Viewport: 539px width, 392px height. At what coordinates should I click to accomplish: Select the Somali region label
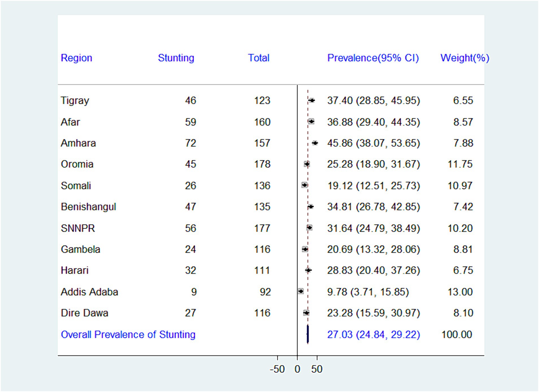click(x=76, y=185)
